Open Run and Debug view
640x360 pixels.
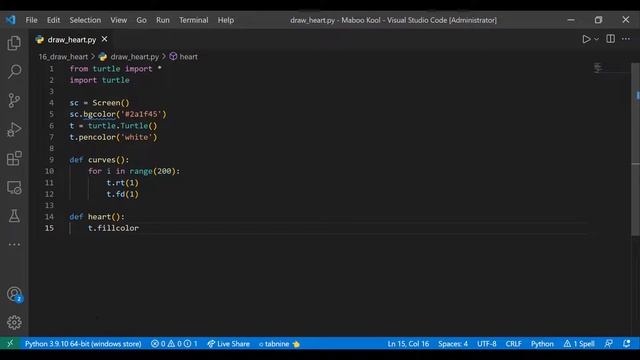pos(14,129)
